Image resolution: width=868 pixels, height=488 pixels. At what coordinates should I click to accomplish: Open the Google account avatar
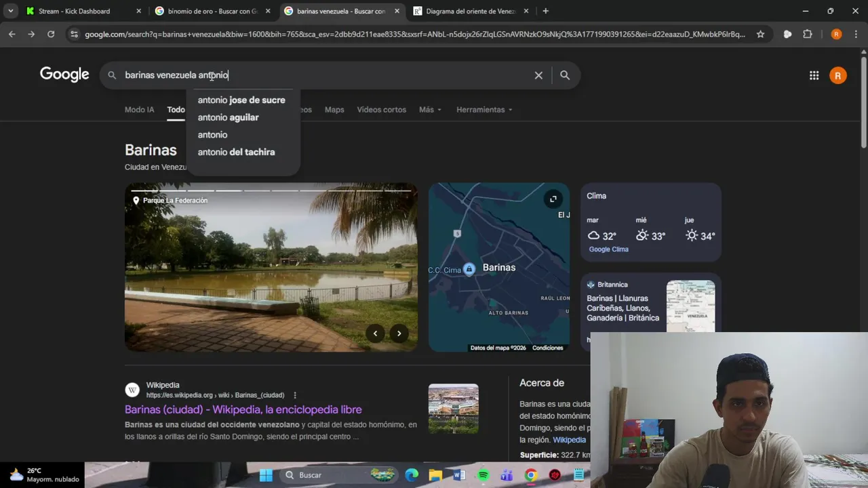838,75
